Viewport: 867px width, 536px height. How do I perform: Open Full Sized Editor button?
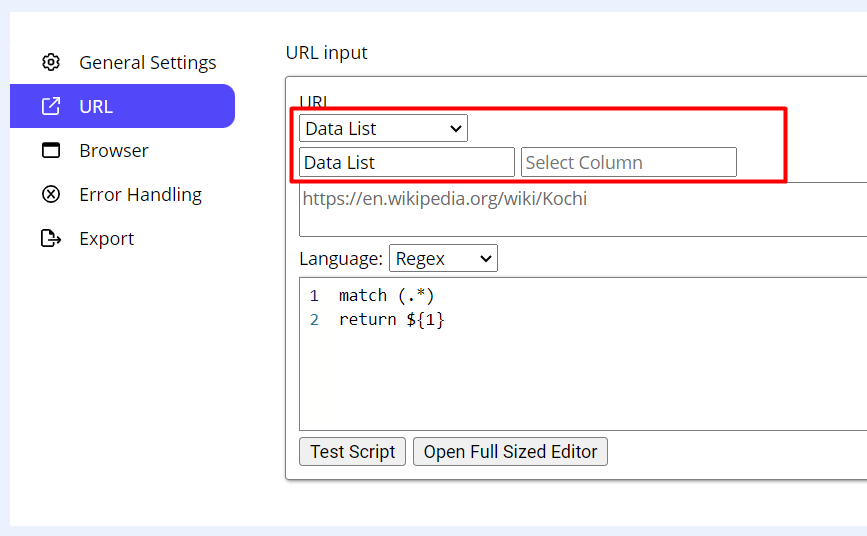coord(510,451)
